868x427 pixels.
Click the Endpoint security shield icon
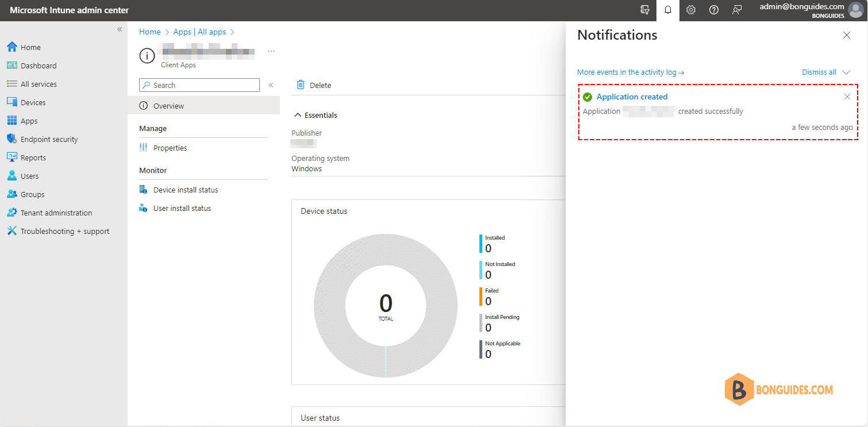(12, 139)
